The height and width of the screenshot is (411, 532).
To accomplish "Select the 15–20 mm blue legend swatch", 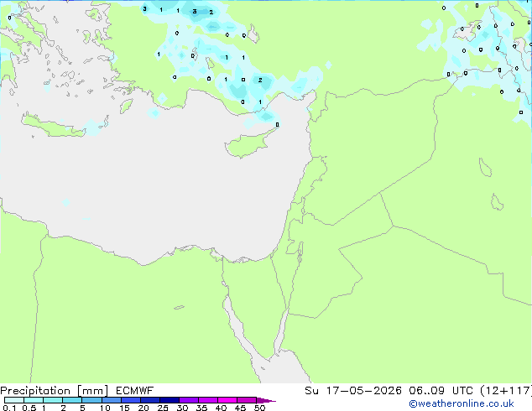I will tap(130, 400).
